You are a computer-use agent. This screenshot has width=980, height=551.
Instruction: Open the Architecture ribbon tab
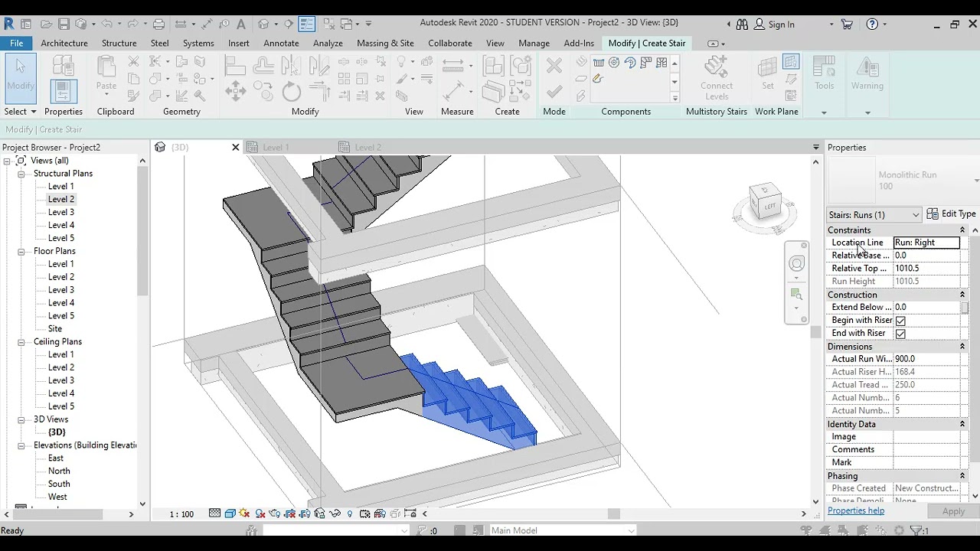click(64, 44)
